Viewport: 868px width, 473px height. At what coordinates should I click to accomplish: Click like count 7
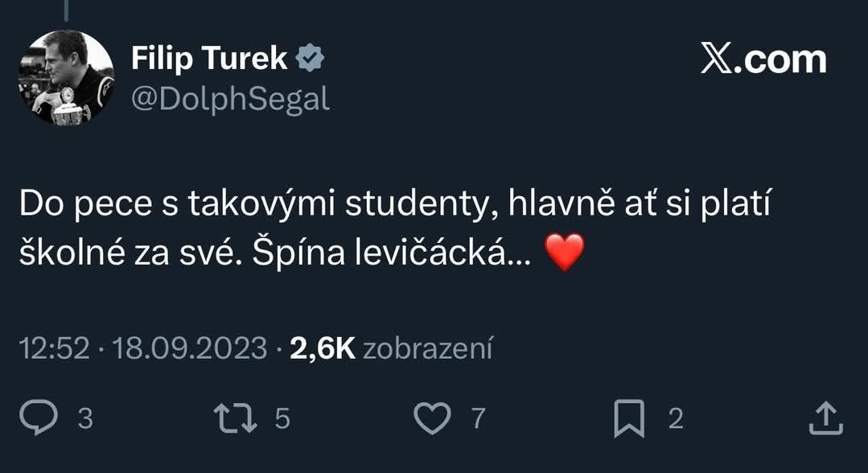(x=478, y=418)
